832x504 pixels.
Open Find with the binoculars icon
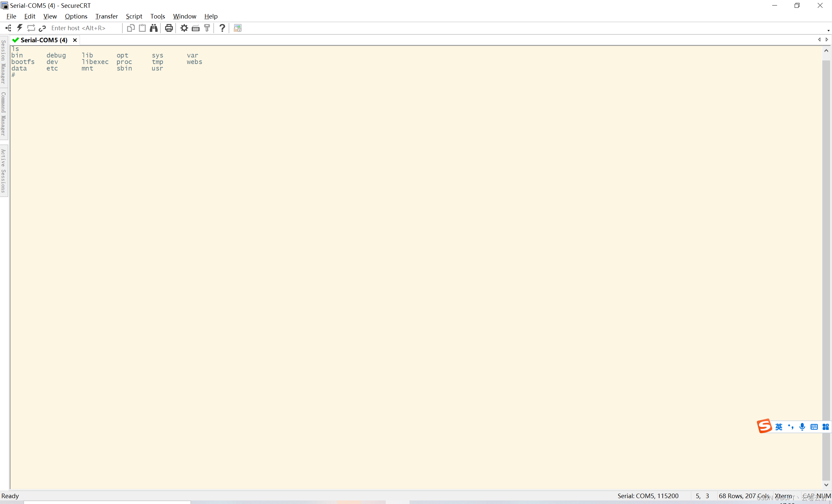point(154,28)
